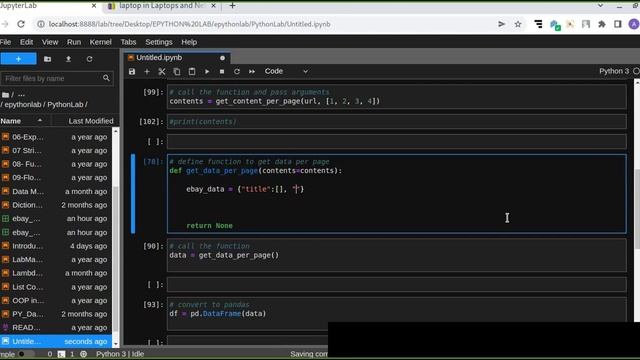This screenshot has width=640, height=360.
Task: Click the empty cell below cell 102
Action: (x=396, y=142)
